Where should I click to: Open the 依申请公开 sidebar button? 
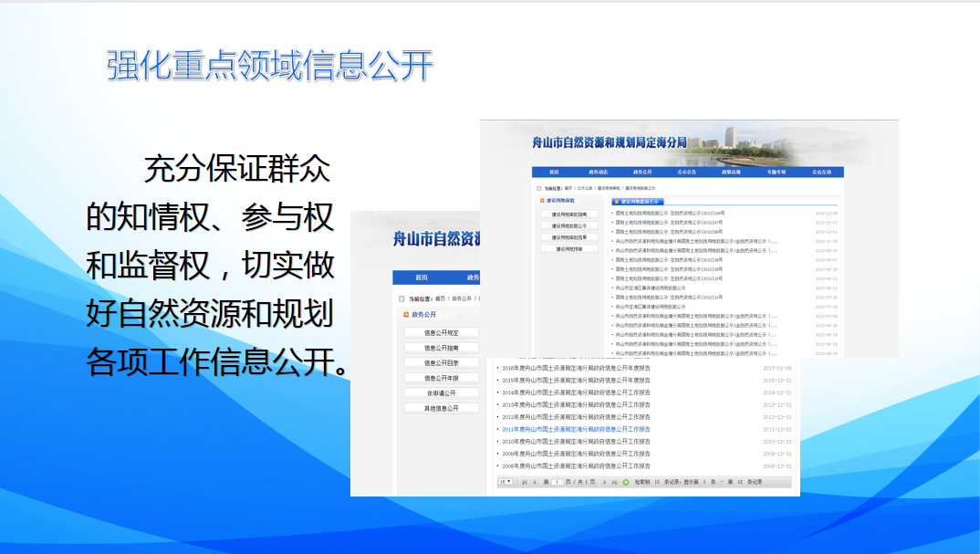[442, 393]
